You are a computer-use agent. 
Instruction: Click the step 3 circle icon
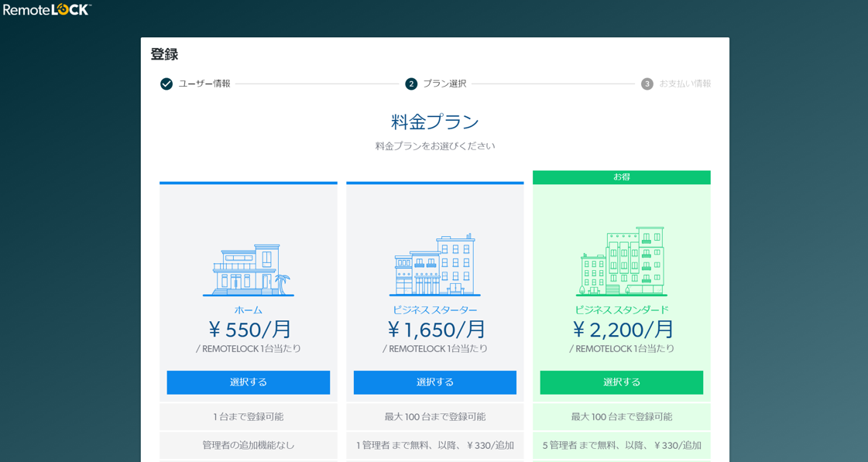pos(647,84)
